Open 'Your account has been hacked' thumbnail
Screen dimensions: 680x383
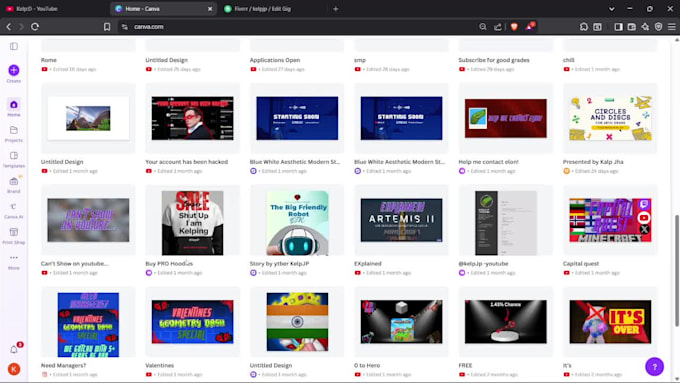click(193, 118)
